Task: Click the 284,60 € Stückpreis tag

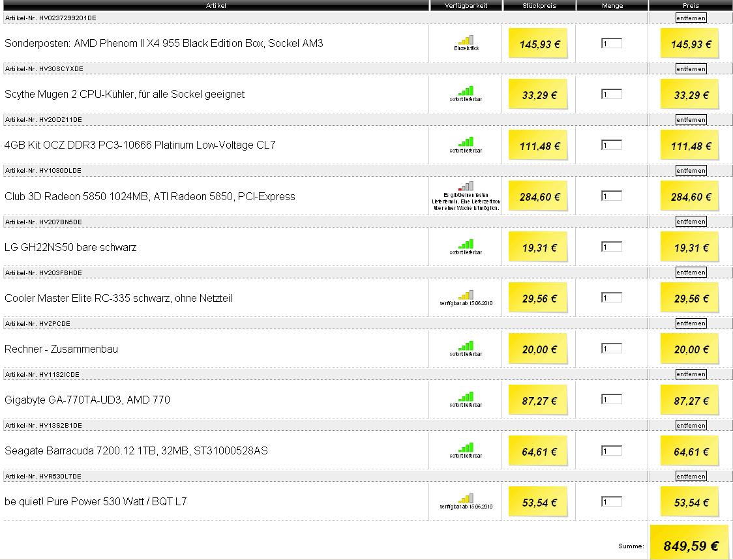Action: pos(538,196)
